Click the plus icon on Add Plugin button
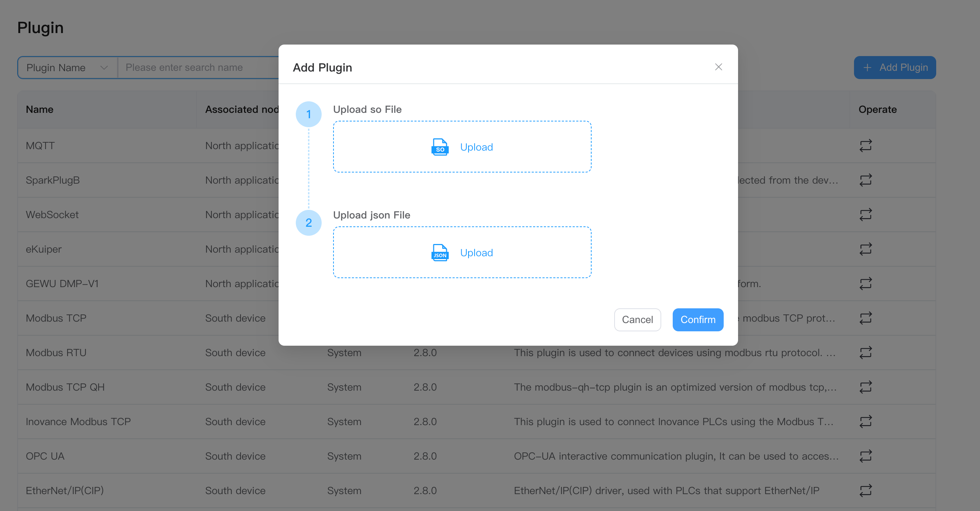The width and height of the screenshot is (980, 511). coord(867,68)
